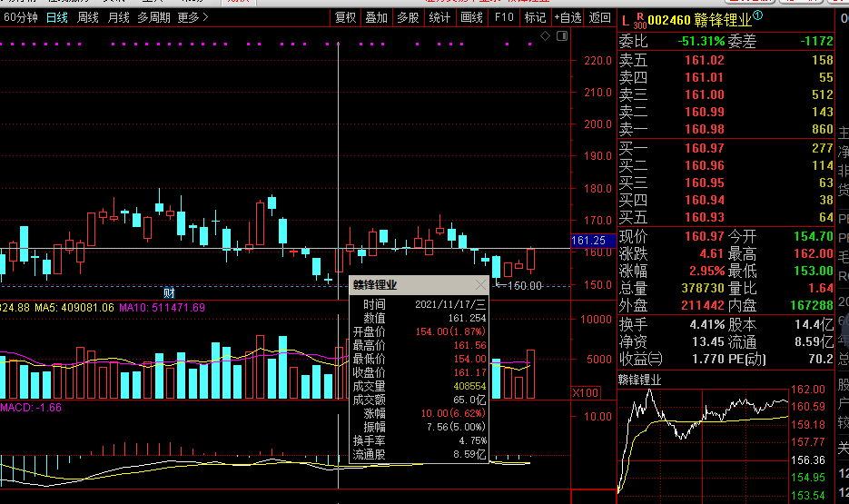Click the 财 financial marker on the chart
Image resolution: width=849 pixels, height=504 pixels.
[x=169, y=293]
